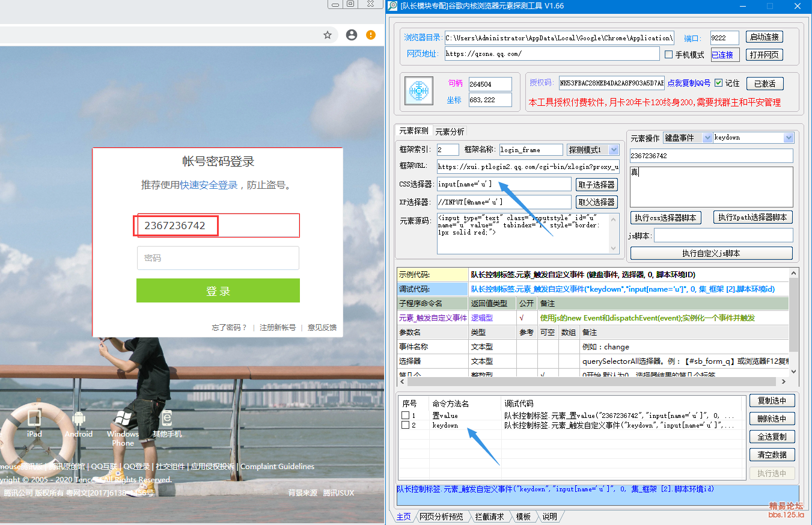Switch to the 元素探测 tab
The image size is (812, 525).
coord(414,131)
